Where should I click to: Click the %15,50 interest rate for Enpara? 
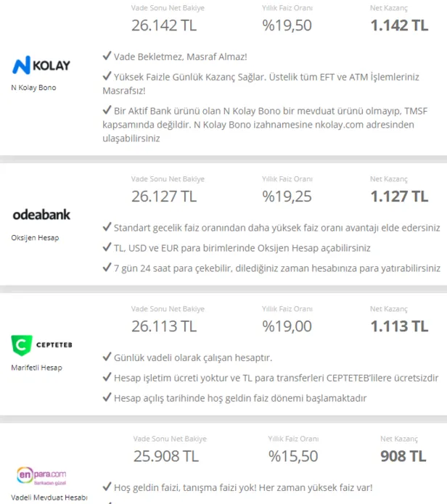pyautogui.click(x=293, y=456)
